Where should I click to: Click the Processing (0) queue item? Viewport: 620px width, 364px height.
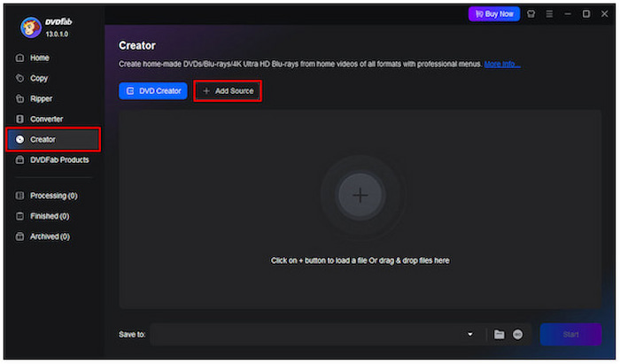pos(53,196)
